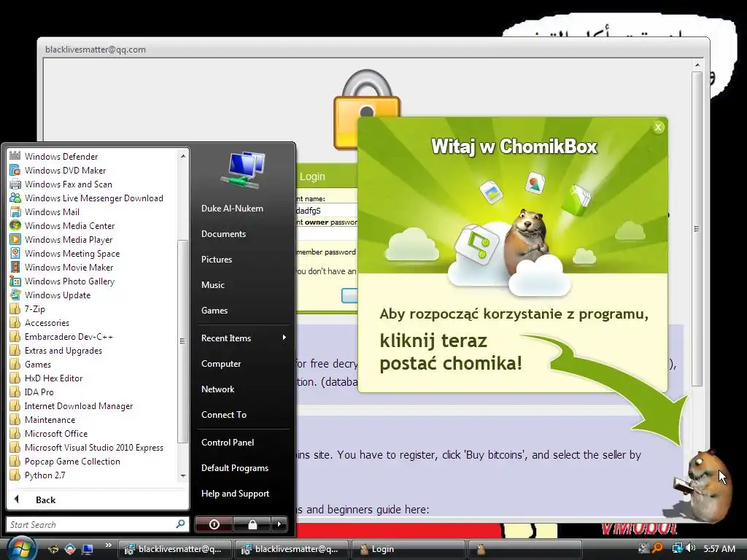The height and width of the screenshot is (560, 747).
Task: Open Windows Defender from the programs list
Action: tap(61, 156)
